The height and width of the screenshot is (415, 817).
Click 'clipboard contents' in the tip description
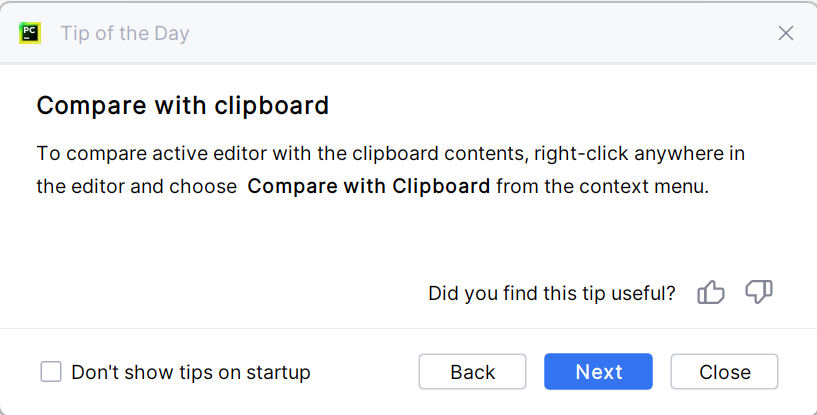448,154
